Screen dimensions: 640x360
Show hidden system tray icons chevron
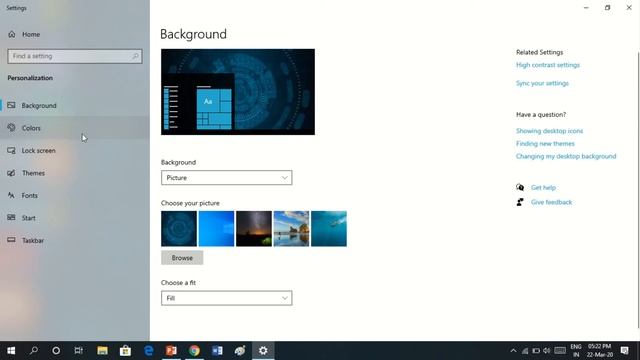pos(513,351)
